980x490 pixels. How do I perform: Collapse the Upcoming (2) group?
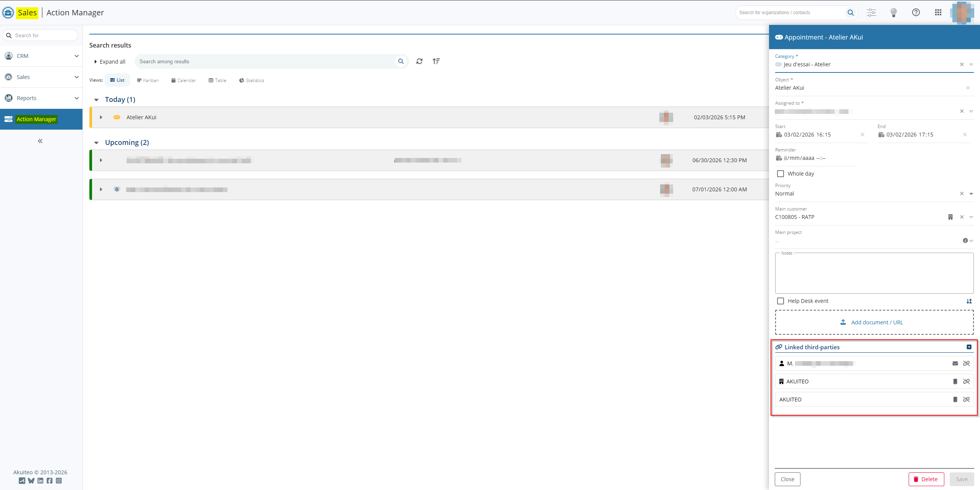coord(96,143)
